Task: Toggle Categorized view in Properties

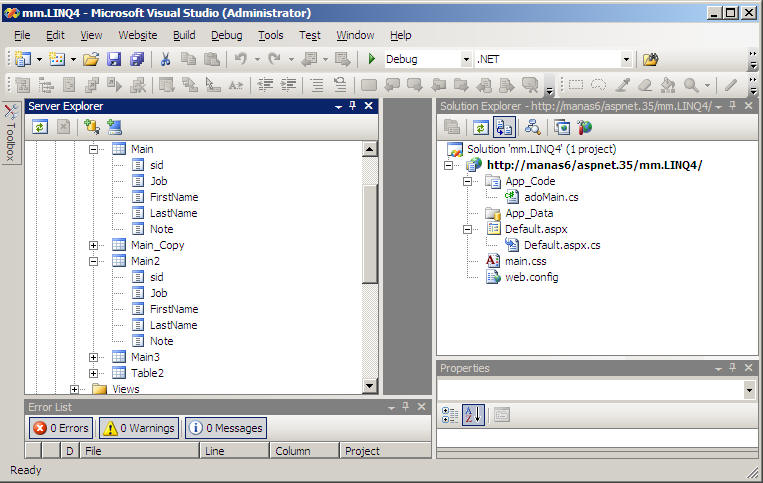Action: pyautogui.click(x=450, y=415)
